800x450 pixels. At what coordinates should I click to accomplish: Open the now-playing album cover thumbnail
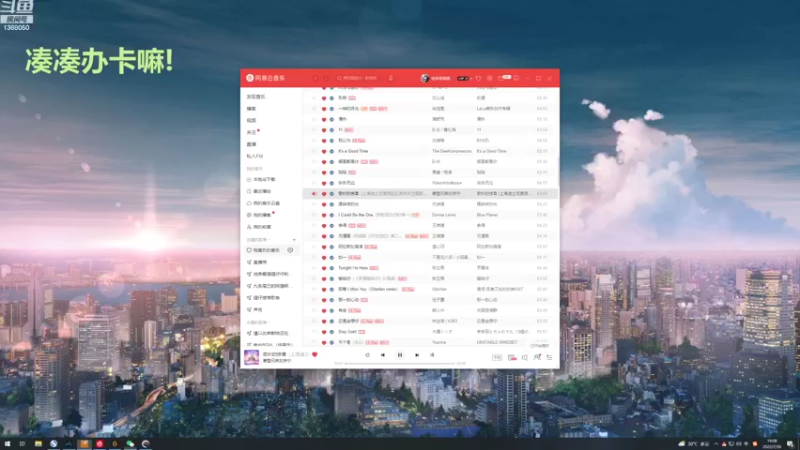252,357
